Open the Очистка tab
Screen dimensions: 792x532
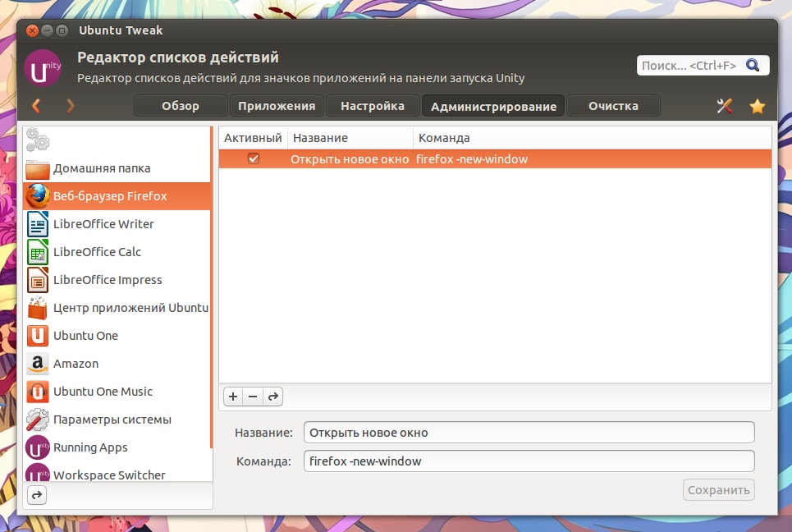tap(613, 106)
